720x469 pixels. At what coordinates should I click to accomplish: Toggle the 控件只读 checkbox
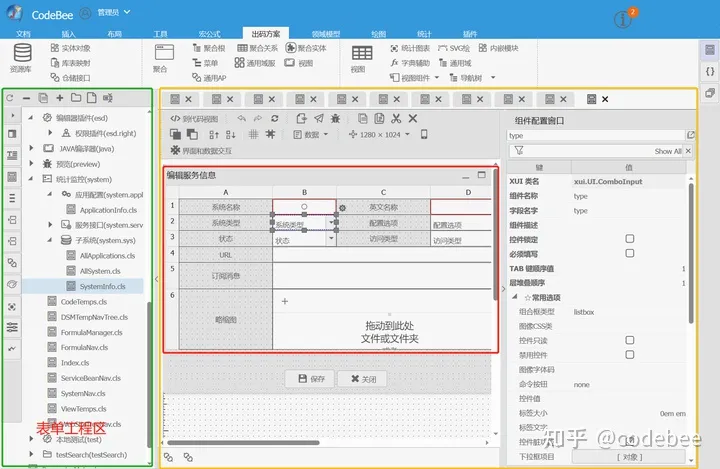[629, 340]
